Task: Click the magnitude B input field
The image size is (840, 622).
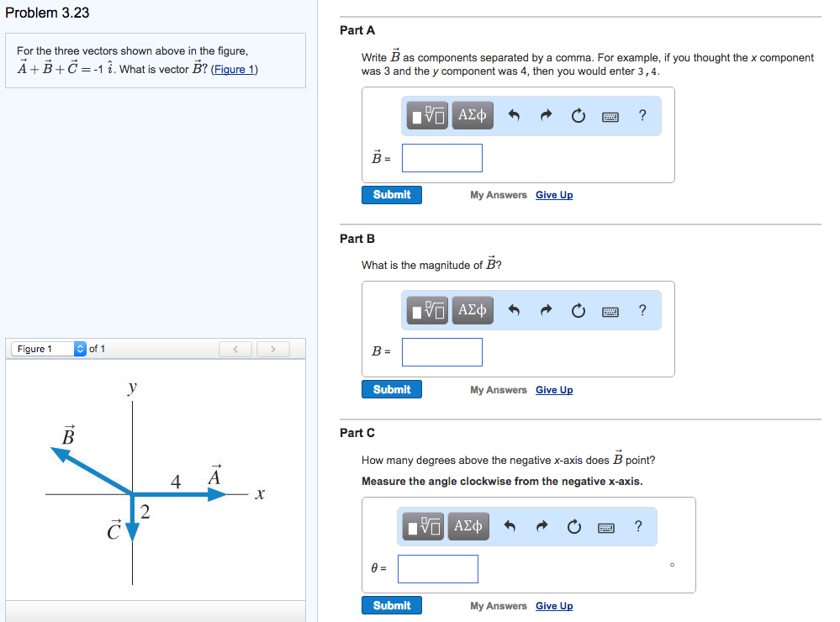Action: [x=442, y=352]
